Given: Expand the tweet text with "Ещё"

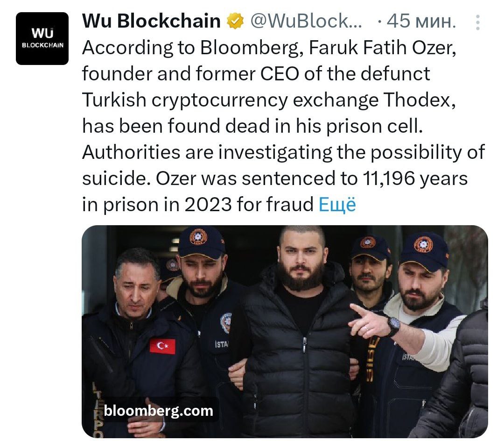Looking at the screenshot, I should 337,205.
